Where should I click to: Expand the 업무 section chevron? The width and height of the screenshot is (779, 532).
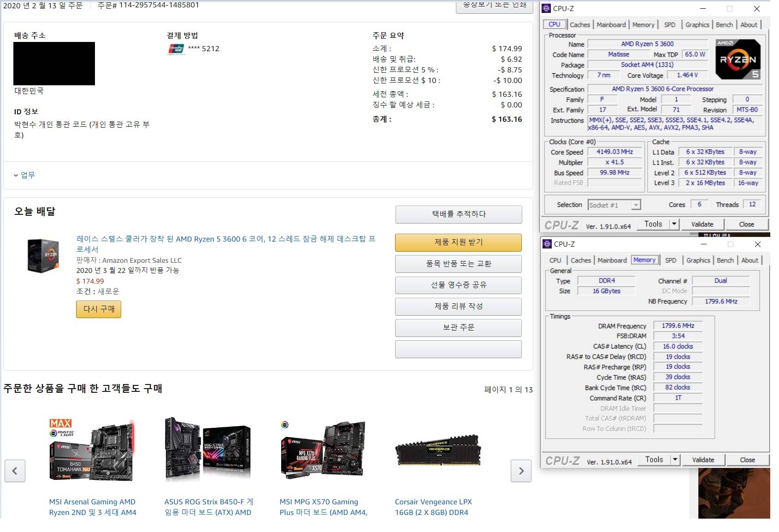[x=16, y=175]
